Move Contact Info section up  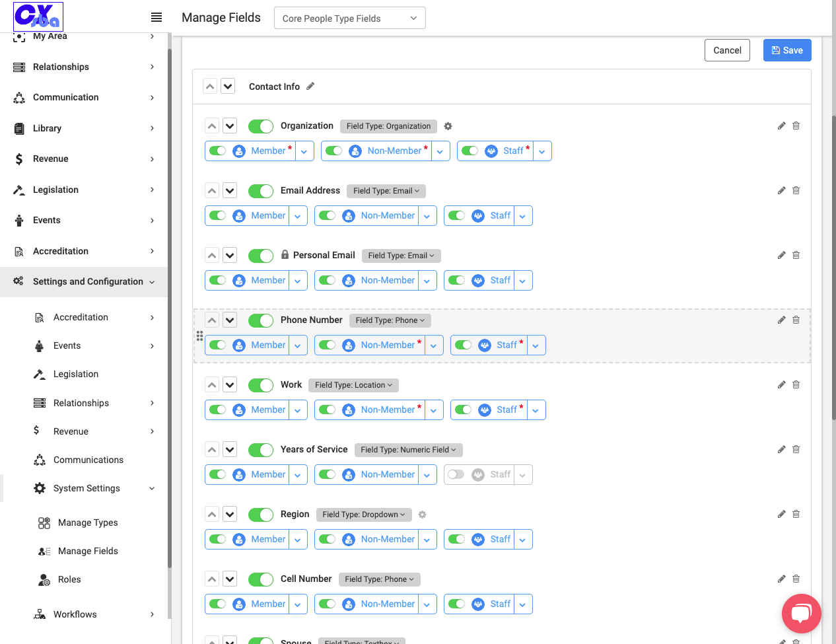(x=210, y=87)
